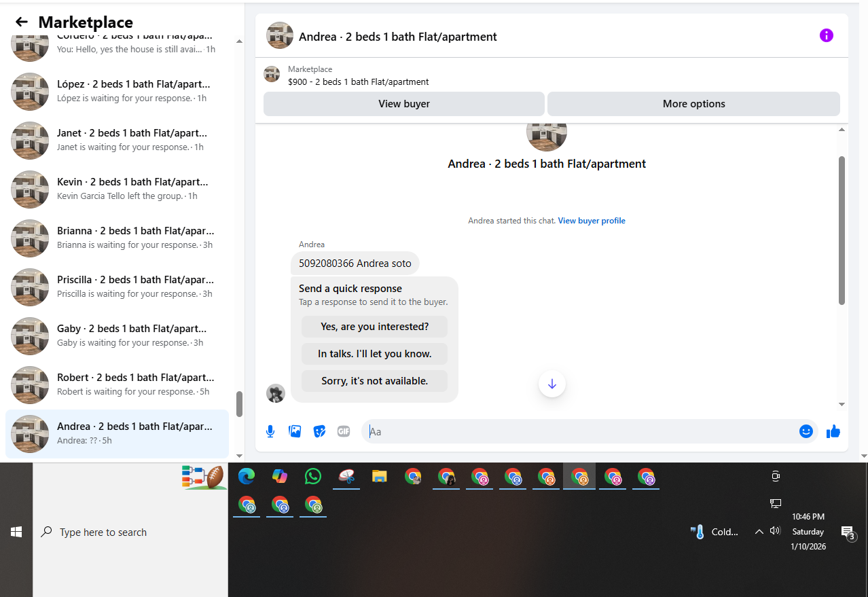Viewport: 868px width, 597px height.
Task: Click the conversation list scrollbar thumb
Action: tap(239, 404)
